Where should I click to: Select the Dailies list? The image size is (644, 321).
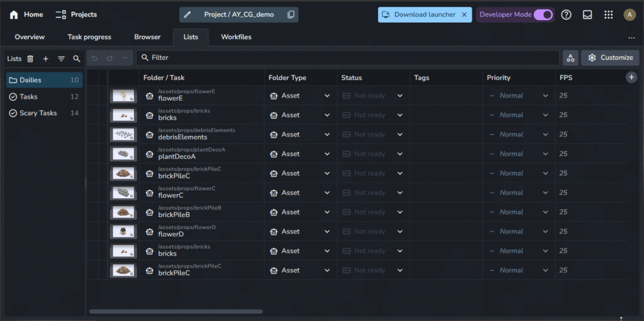pyautogui.click(x=45, y=80)
